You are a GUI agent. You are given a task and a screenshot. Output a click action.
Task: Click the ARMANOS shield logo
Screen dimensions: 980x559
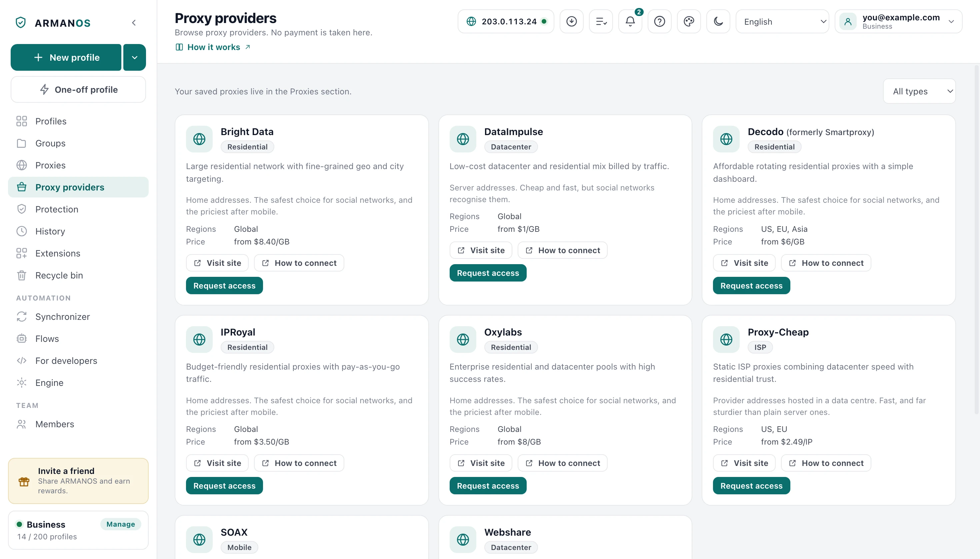[21, 23]
